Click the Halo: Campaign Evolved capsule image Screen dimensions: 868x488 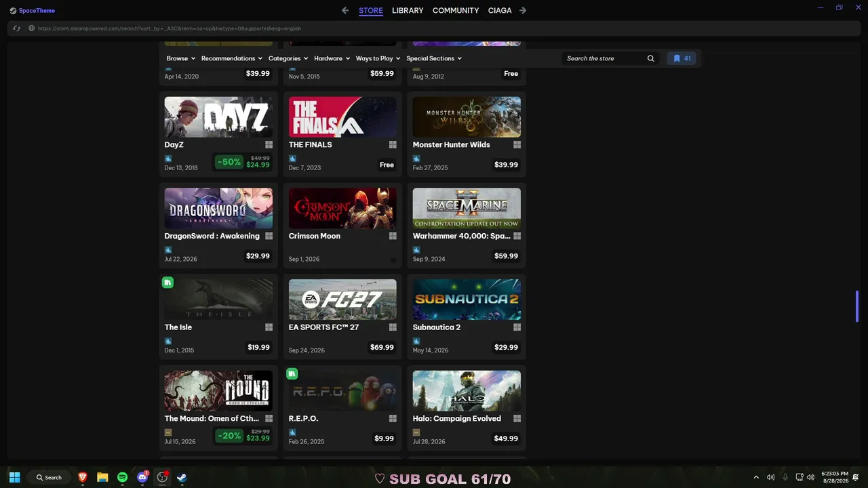pos(467,390)
